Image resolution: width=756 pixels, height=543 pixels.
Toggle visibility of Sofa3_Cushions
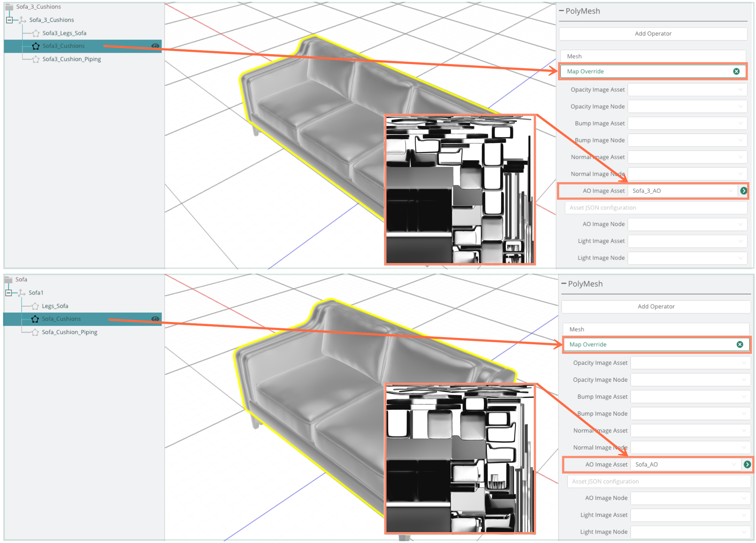pos(155,46)
